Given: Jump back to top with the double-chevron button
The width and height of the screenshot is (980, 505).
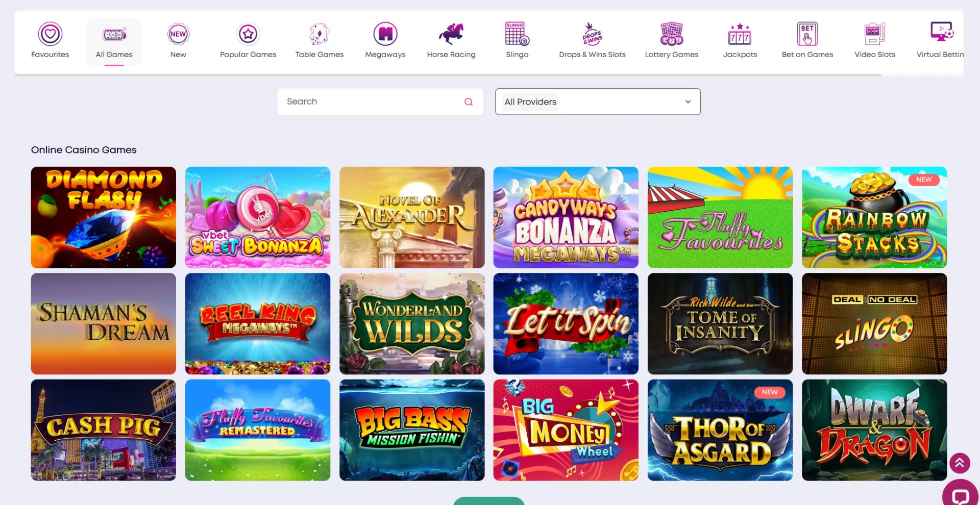Looking at the screenshot, I should (960, 463).
